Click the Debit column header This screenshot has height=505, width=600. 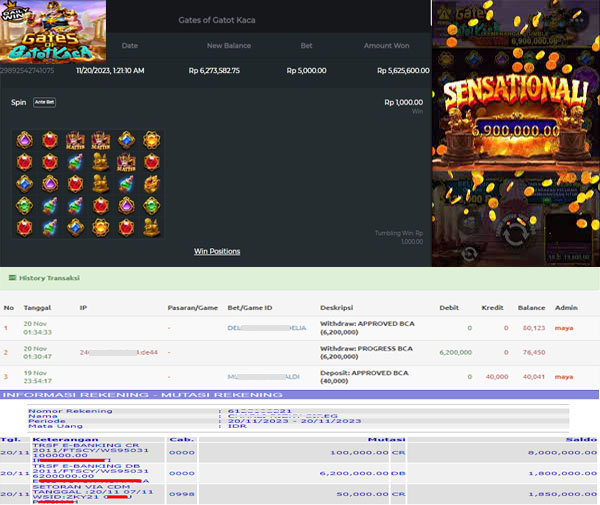coord(449,308)
